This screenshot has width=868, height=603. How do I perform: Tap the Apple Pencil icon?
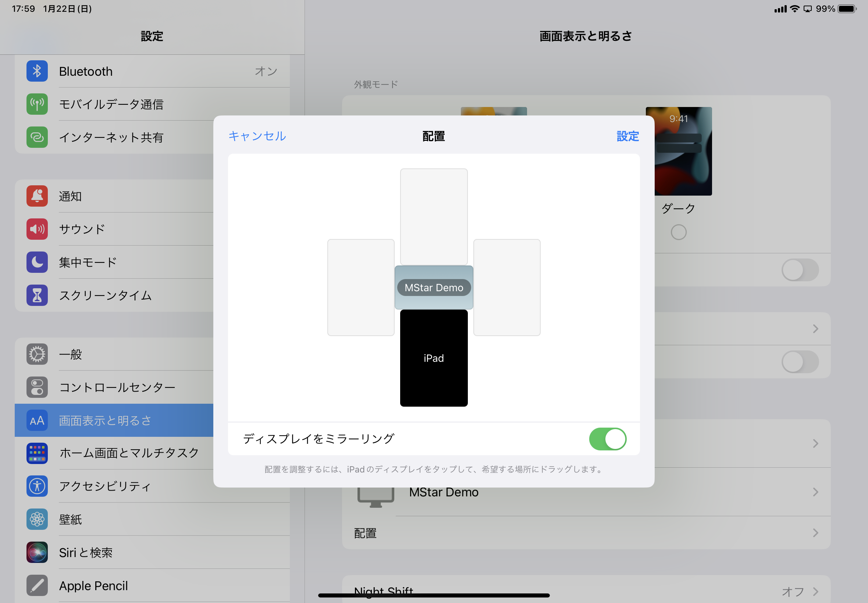click(37, 585)
